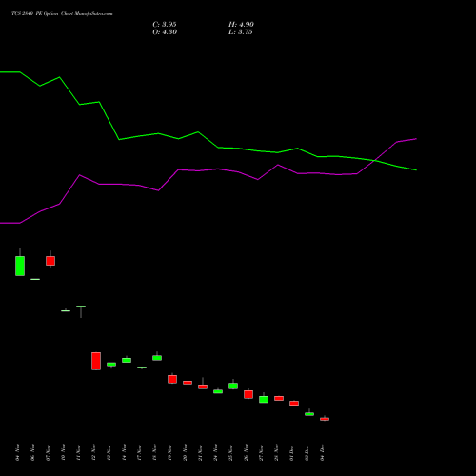476x476 pixels.
Task: Click the red candle for 26 Nov
Action: click(x=248, y=394)
